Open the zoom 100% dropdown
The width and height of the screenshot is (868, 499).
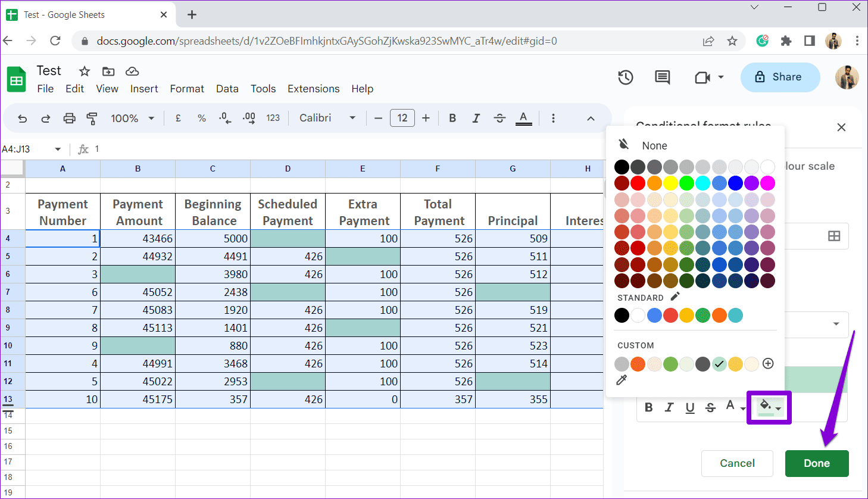[x=132, y=118]
